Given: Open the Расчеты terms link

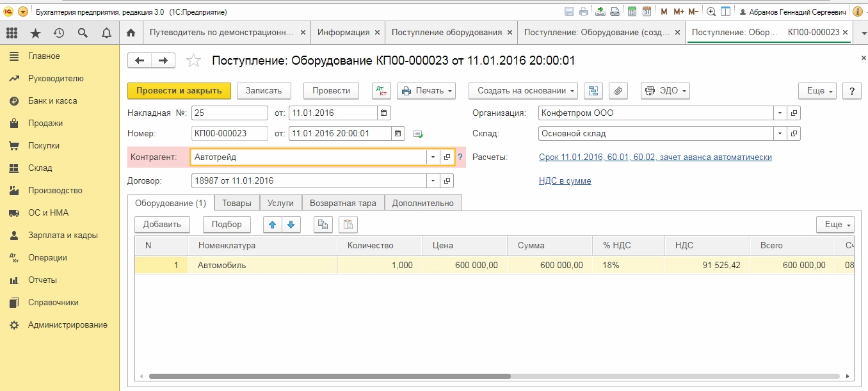Looking at the screenshot, I should click(655, 157).
